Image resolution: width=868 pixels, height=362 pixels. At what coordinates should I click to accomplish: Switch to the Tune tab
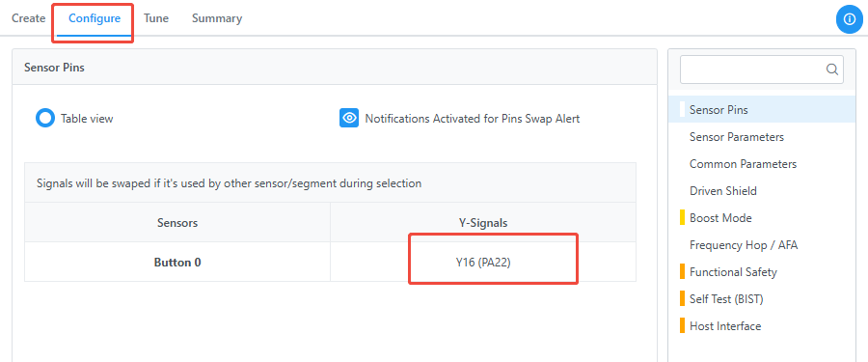click(x=156, y=18)
